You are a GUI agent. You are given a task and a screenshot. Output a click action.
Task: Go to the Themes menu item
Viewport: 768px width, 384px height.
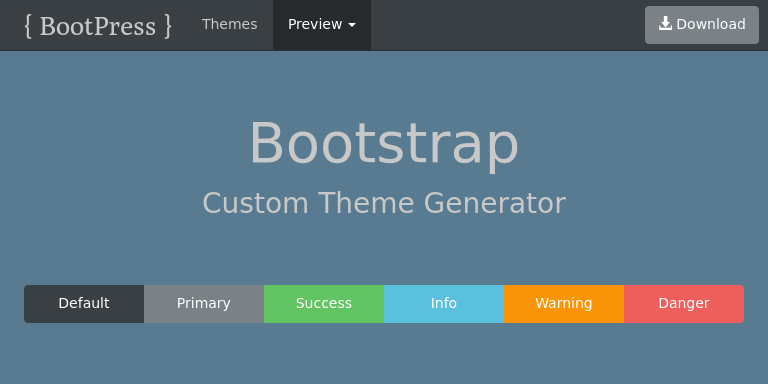click(229, 24)
